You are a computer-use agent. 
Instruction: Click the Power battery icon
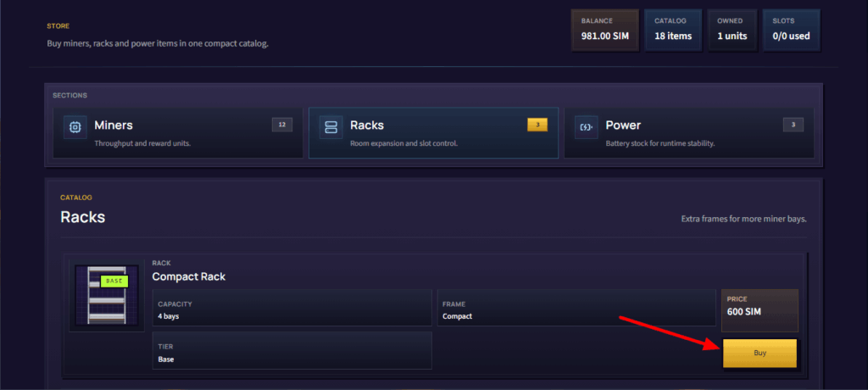587,127
